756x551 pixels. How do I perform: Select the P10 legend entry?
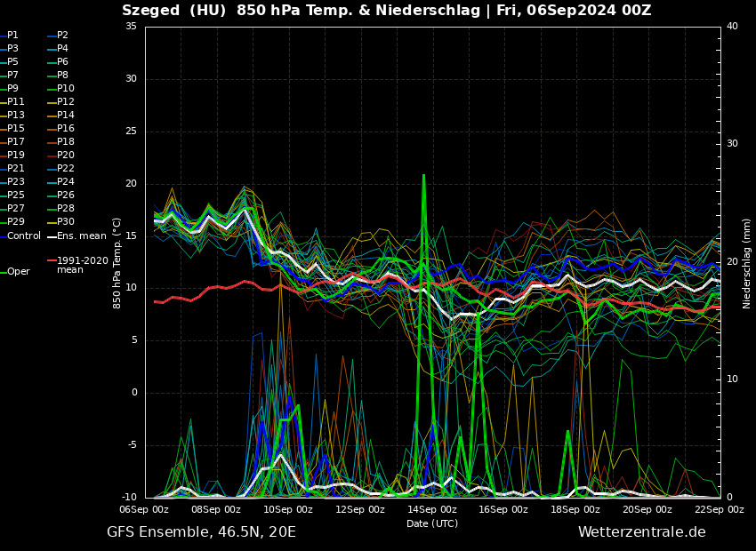tap(66, 89)
